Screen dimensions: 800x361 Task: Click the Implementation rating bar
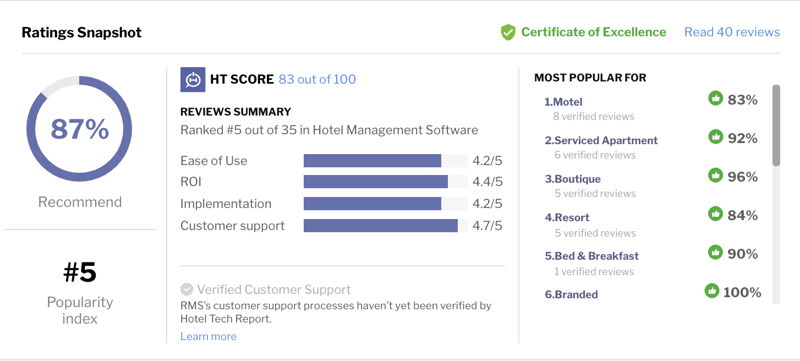point(385,203)
